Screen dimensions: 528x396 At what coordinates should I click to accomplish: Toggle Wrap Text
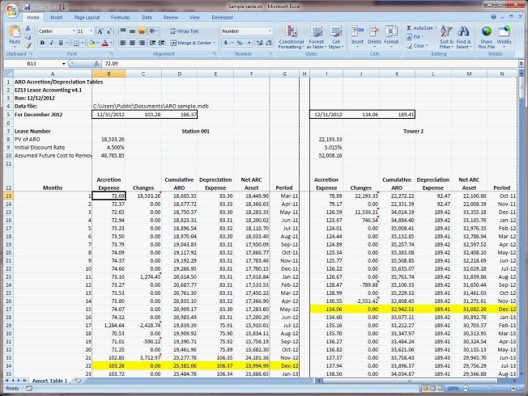pyautogui.click(x=184, y=31)
